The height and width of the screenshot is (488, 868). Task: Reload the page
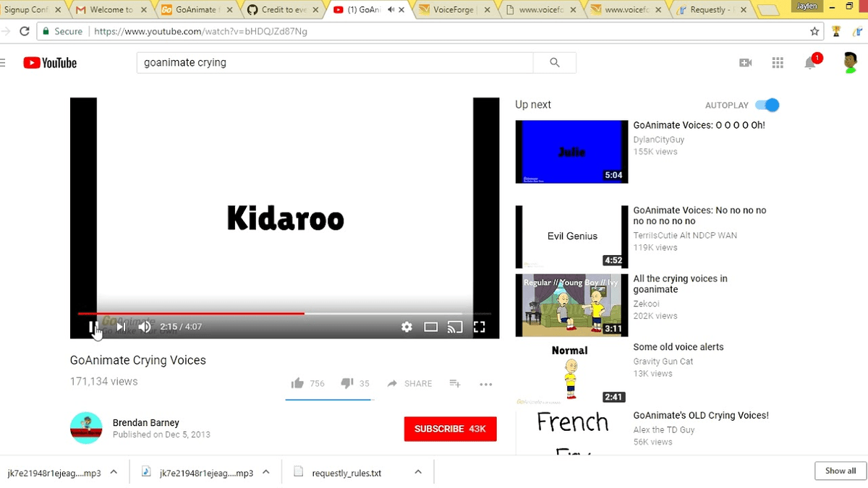25,31
